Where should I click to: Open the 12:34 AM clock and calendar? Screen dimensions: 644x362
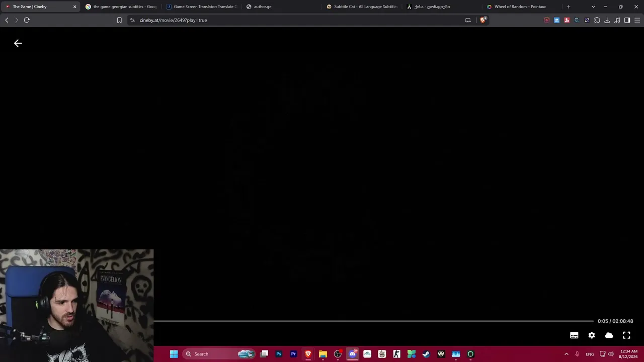[x=628, y=354]
